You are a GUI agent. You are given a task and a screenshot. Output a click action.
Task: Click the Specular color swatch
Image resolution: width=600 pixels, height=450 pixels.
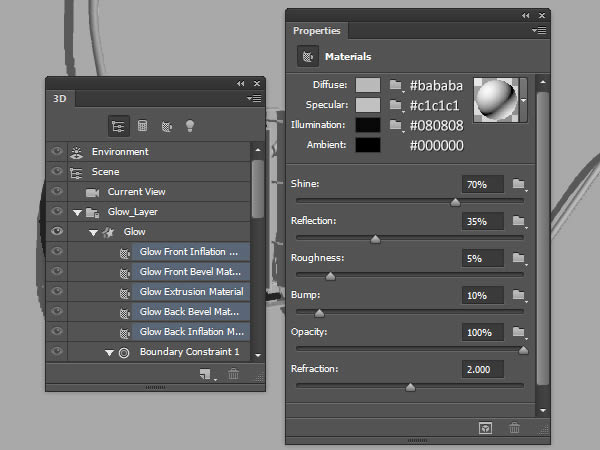pos(368,105)
